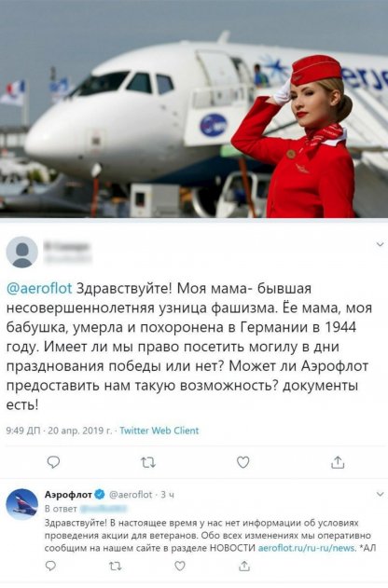
Task: Open Aeroflot's profile logo avatar
Action: click(22, 504)
